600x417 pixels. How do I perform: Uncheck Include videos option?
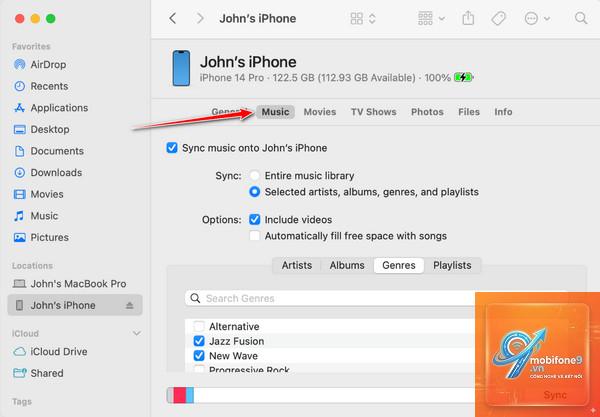pos(254,220)
